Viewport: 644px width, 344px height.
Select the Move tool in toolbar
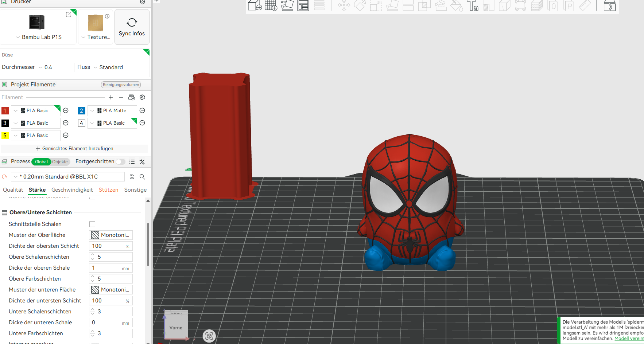(x=344, y=5)
